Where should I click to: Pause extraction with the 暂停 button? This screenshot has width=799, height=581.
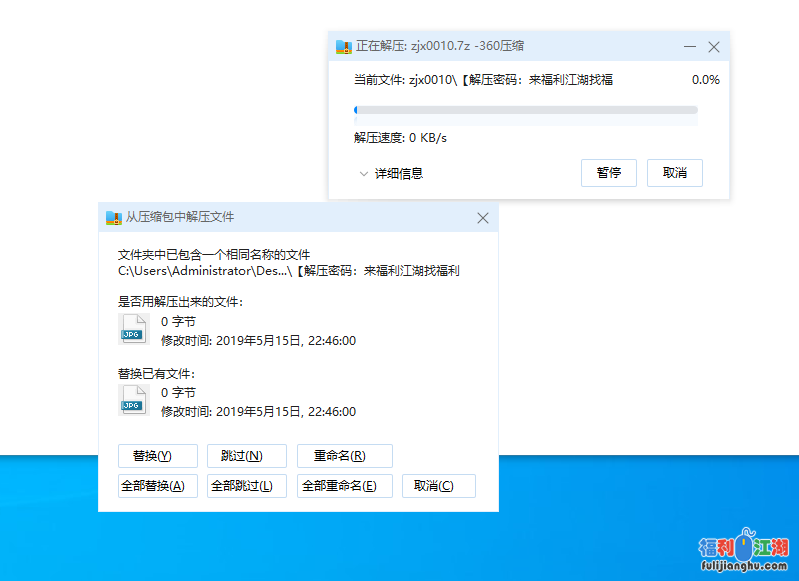pos(609,173)
